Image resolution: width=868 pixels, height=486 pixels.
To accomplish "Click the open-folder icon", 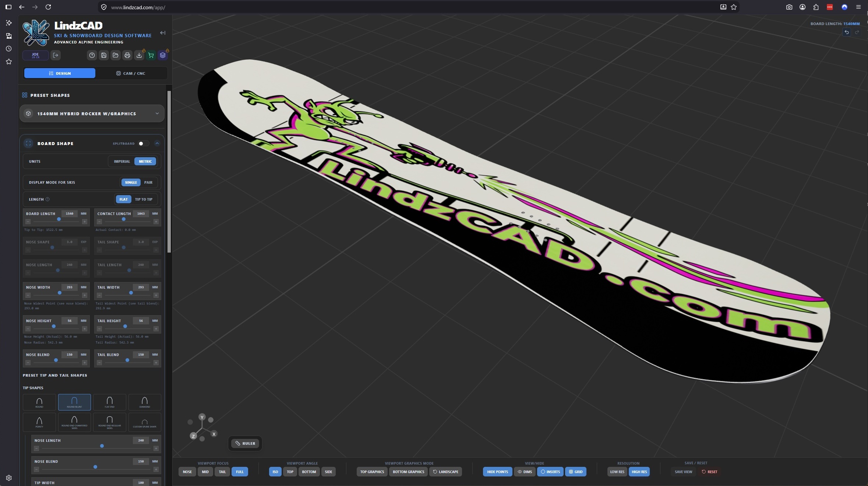I will coord(116,55).
